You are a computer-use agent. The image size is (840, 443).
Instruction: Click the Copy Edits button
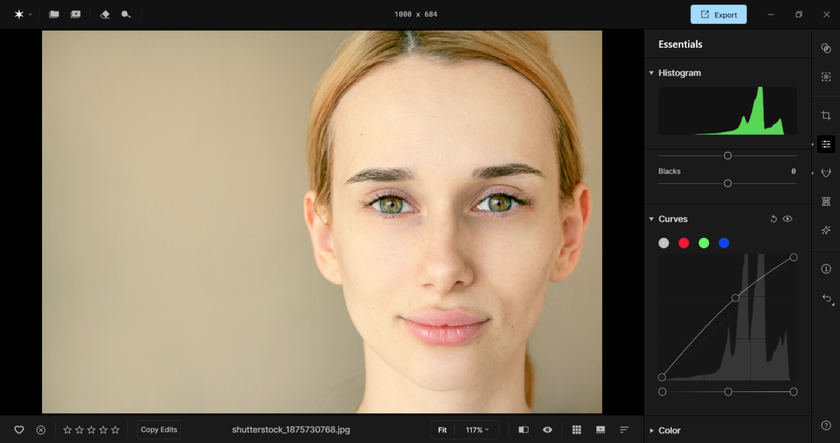pos(159,430)
